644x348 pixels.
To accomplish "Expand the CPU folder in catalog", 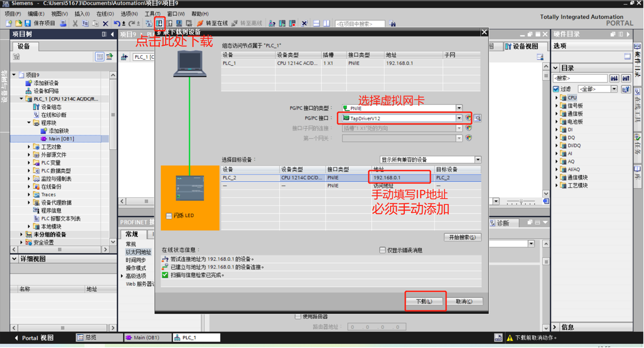I will pos(557,98).
